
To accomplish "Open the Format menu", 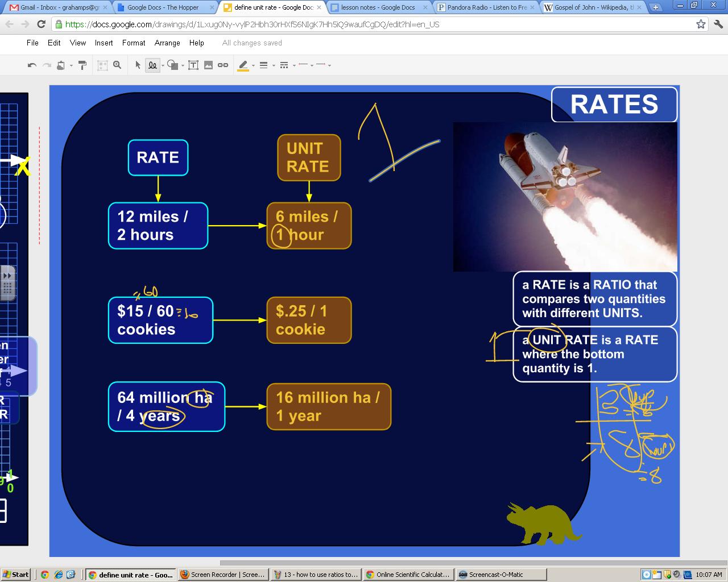I will click(x=134, y=43).
